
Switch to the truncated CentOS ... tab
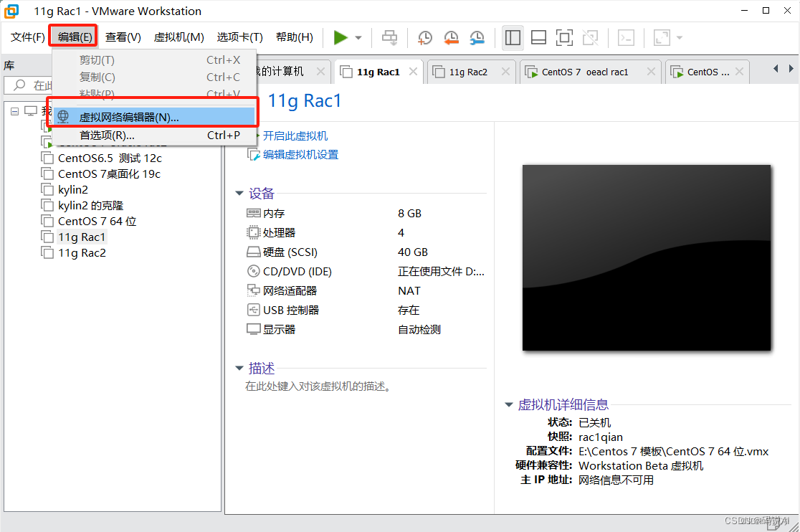pos(707,72)
